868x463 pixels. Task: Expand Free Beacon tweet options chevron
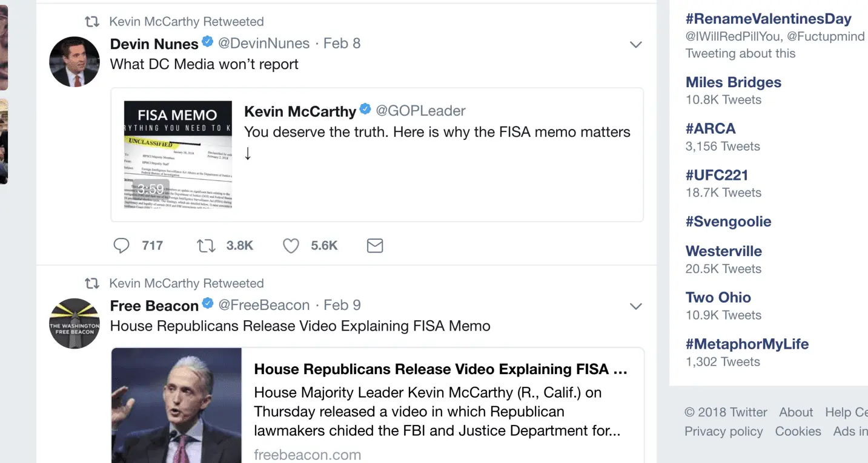coord(635,306)
